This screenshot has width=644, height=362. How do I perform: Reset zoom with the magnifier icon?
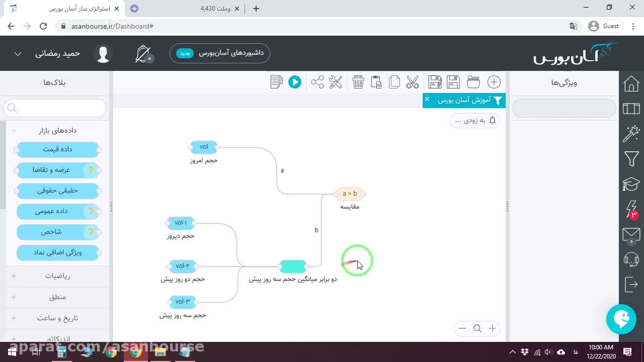[477, 328]
